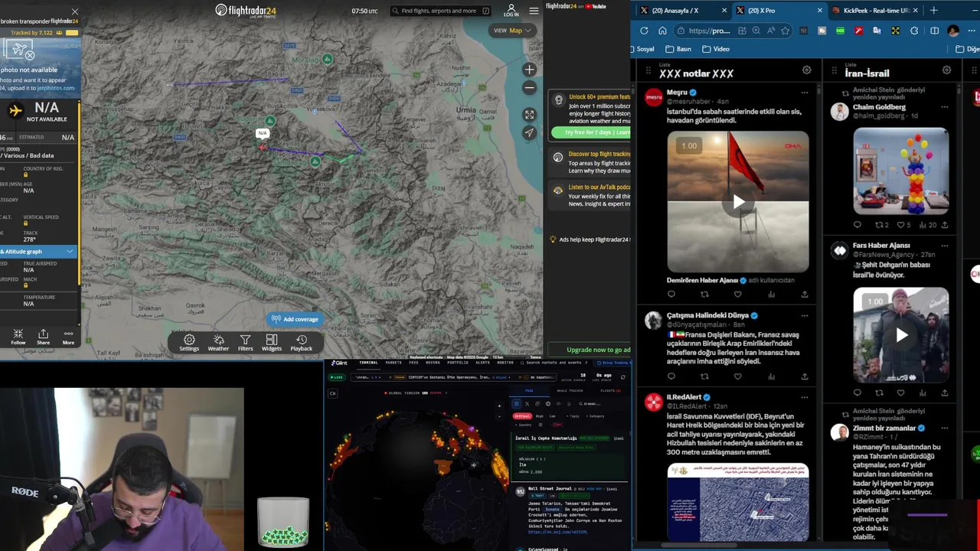Log in to Flightradar24
This screenshot has height=551, width=980.
pos(511,11)
